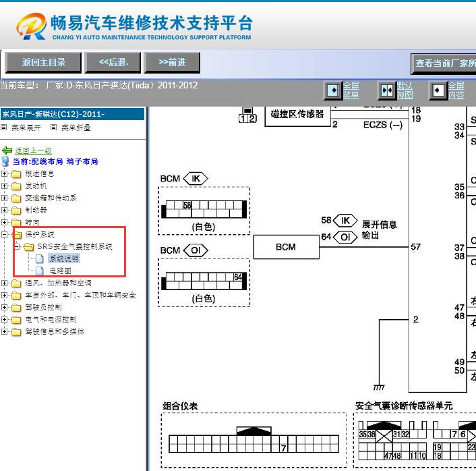Image resolution: width=476 pixels, height=471 pixels.
Task: Click the 全屏菜单 layout icon
Action: (x=333, y=90)
